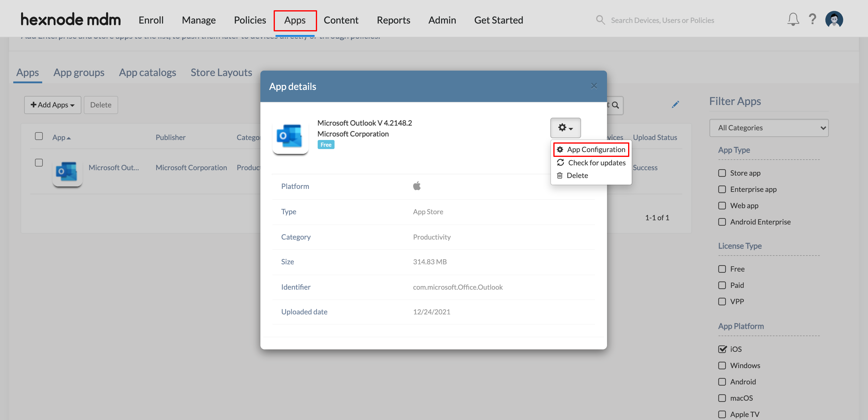Viewport: 868px width, 420px height.
Task: Open the Reports menu
Action: pos(393,20)
